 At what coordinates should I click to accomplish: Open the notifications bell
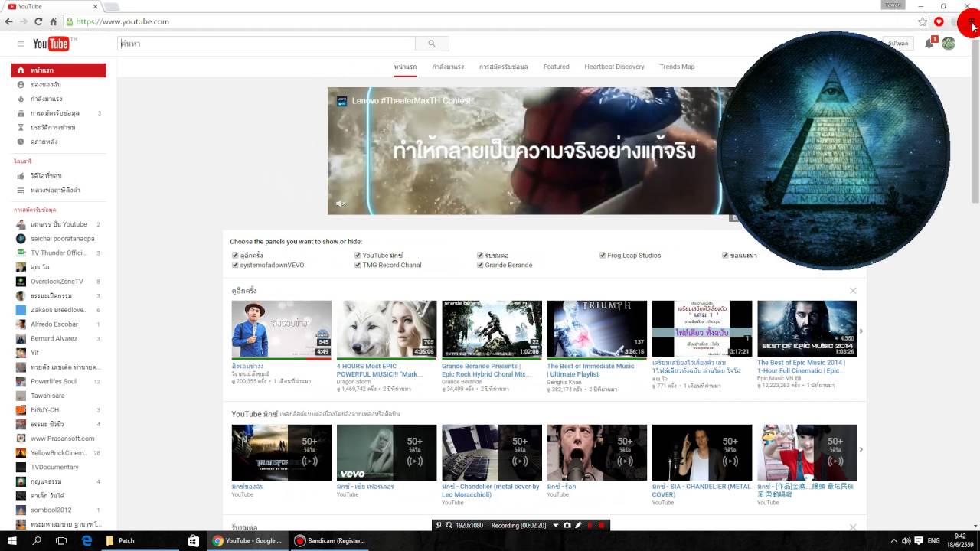[929, 44]
